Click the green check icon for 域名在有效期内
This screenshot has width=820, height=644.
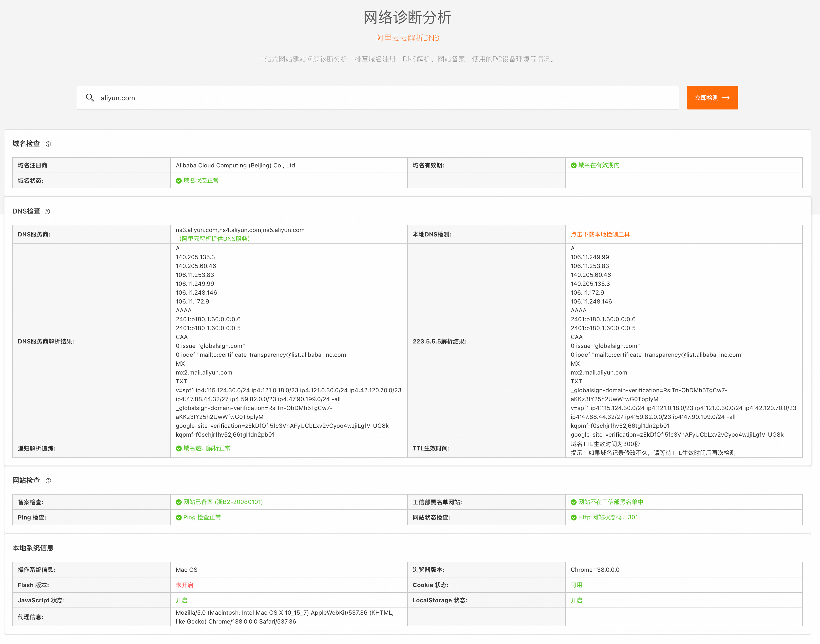click(x=573, y=165)
